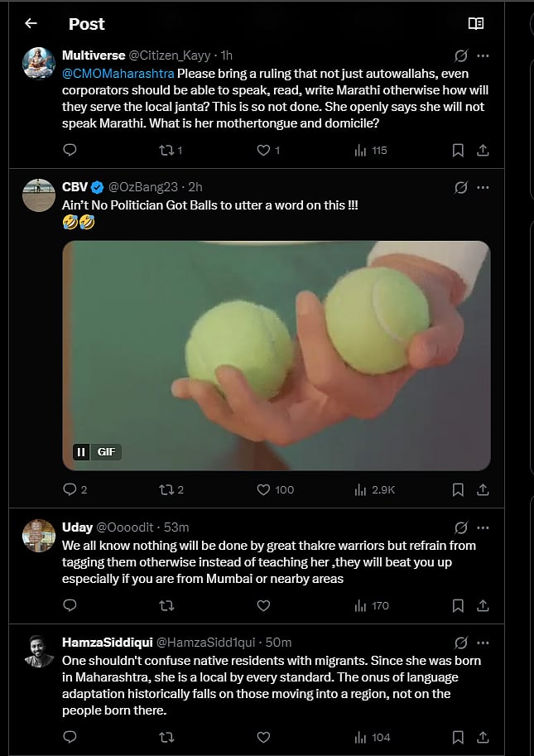Screen dimensions: 534x756
Task: Open CBV's profile avatar
Action: click(39, 195)
